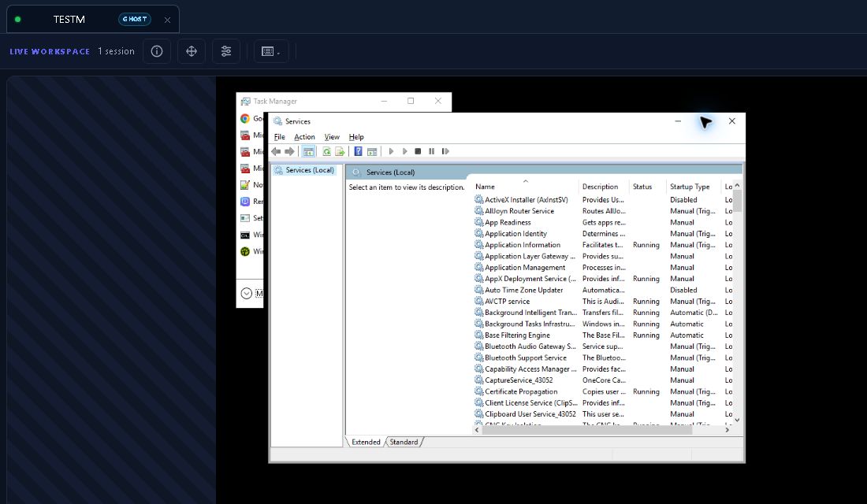Switch to the Standard tab
Screen dimensions: 867x504
[x=404, y=442]
